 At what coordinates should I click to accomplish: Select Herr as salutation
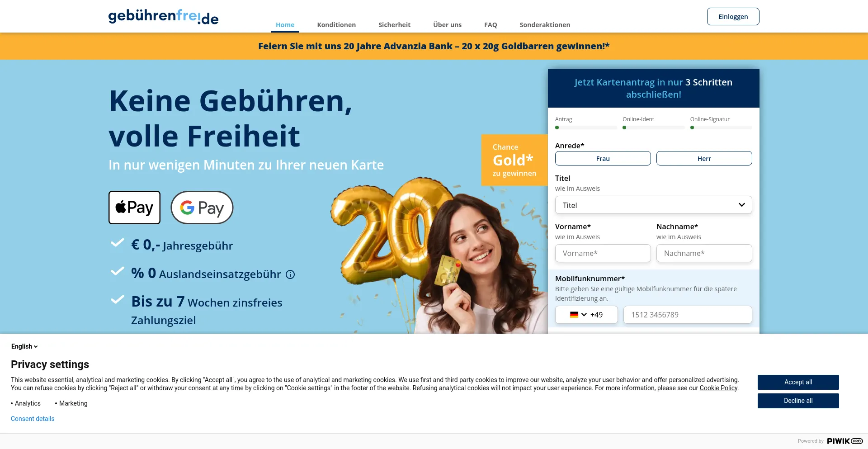pyautogui.click(x=704, y=158)
